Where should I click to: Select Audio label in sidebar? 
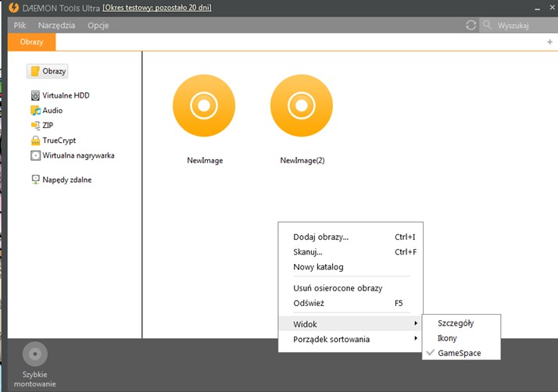point(52,110)
